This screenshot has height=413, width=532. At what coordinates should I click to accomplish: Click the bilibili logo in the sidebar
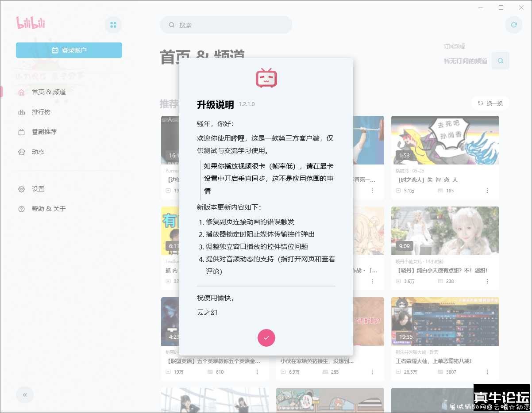[31, 23]
